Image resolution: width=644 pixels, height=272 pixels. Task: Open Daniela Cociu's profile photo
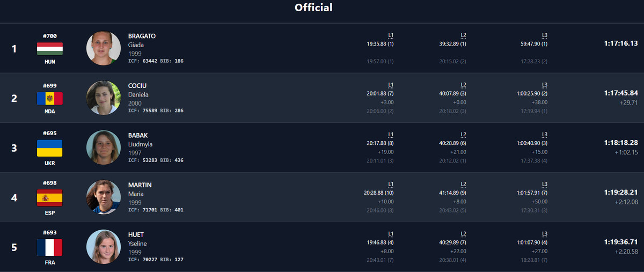point(104,98)
